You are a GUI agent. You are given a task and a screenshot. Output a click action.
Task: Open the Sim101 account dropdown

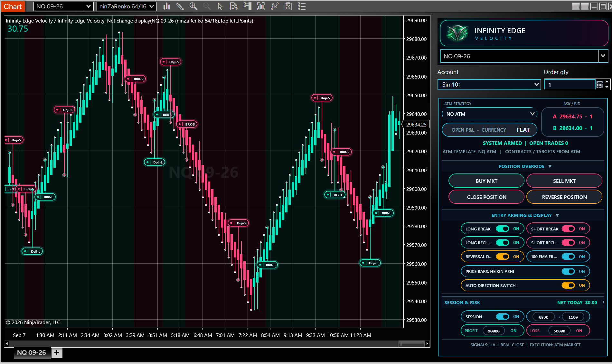point(489,85)
